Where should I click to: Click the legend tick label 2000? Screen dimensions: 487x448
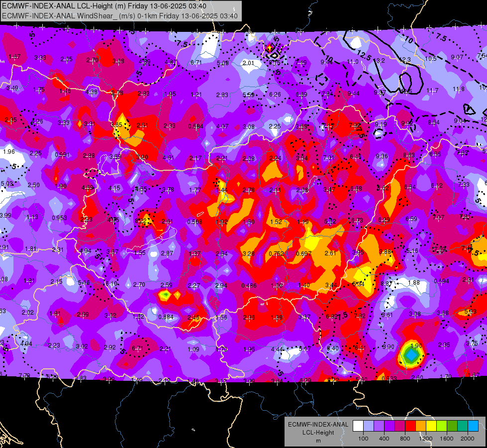click(468, 439)
